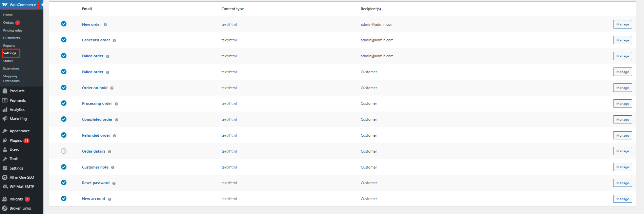The image size is (644, 214).
Task: Click the Email column header
Action: [x=87, y=9]
